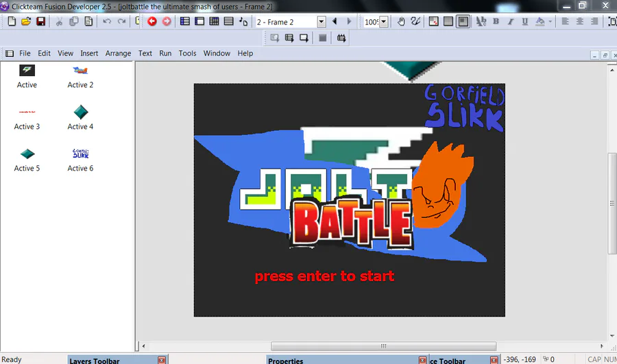Toggle the active pressed grid view button
This screenshot has height=364, width=617.
click(x=463, y=21)
